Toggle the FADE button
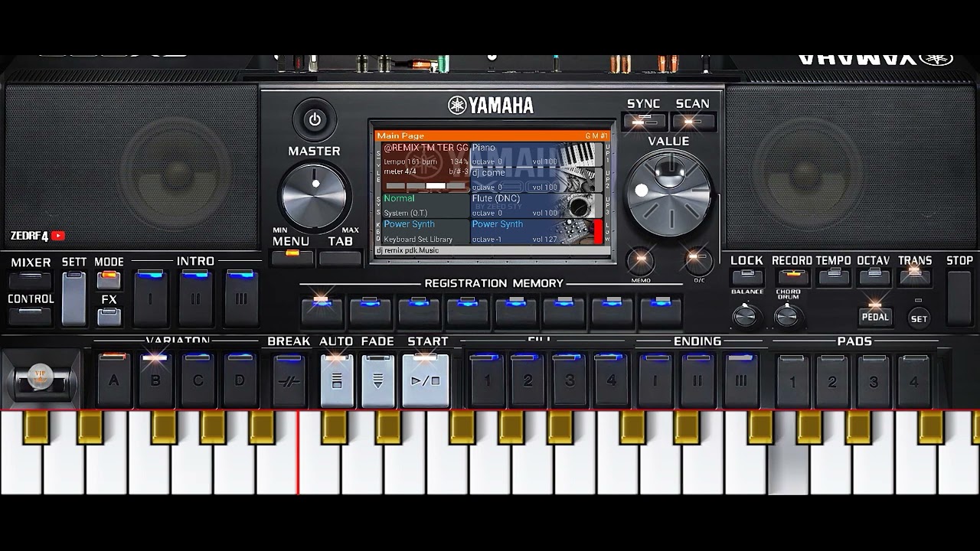The image size is (980, 551). 378,380
